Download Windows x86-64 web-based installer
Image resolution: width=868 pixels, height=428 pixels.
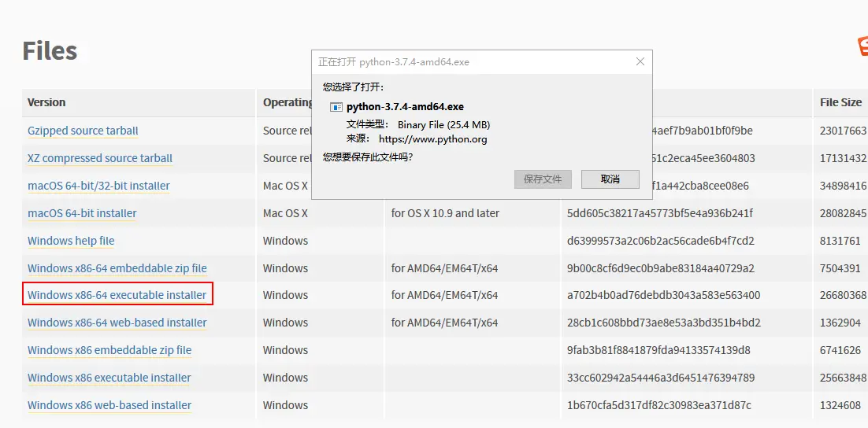[x=117, y=323]
